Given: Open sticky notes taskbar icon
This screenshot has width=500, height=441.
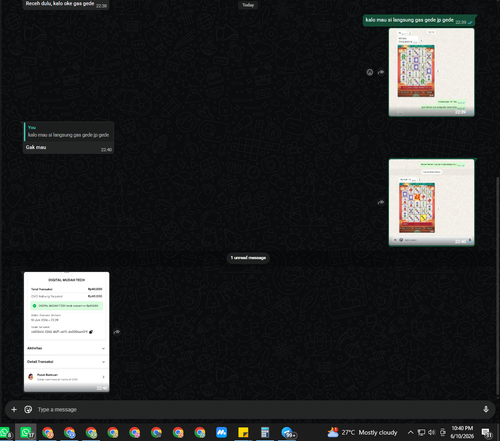Looking at the screenshot, I should click(x=243, y=432).
